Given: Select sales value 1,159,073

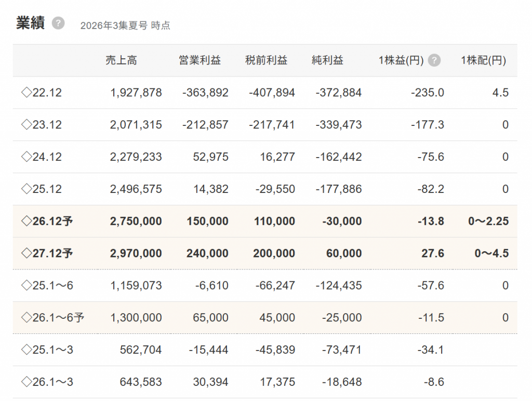Looking at the screenshot, I should [x=136, y=285].
